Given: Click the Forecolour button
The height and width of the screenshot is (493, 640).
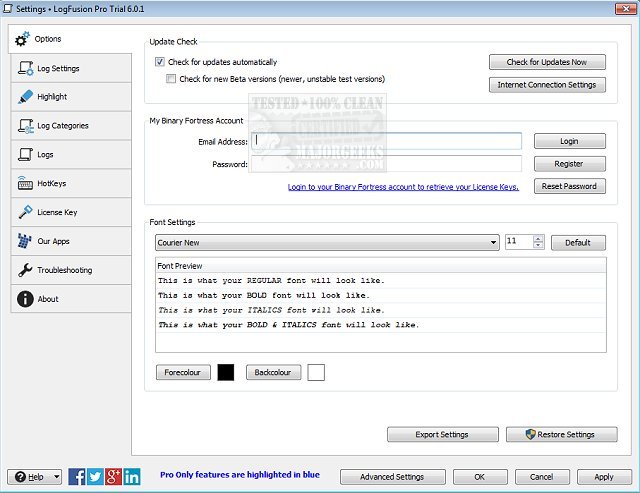Looking at the screenshot, I should point(183,372).
